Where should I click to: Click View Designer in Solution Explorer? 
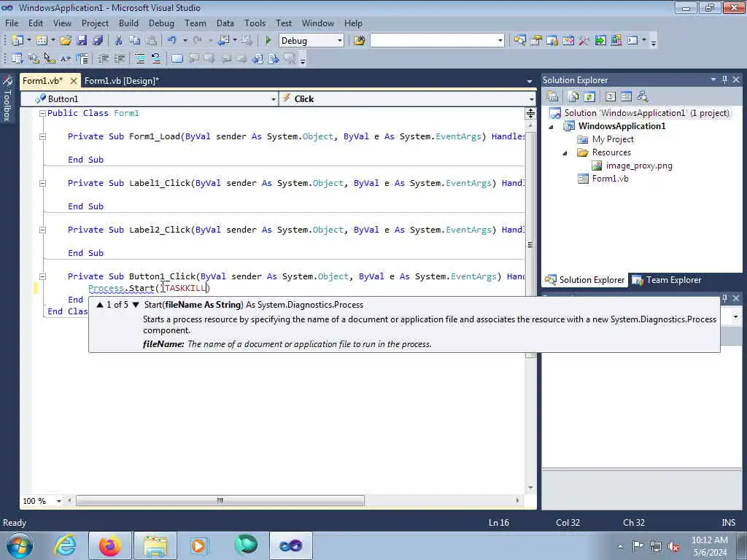[627, 97]
